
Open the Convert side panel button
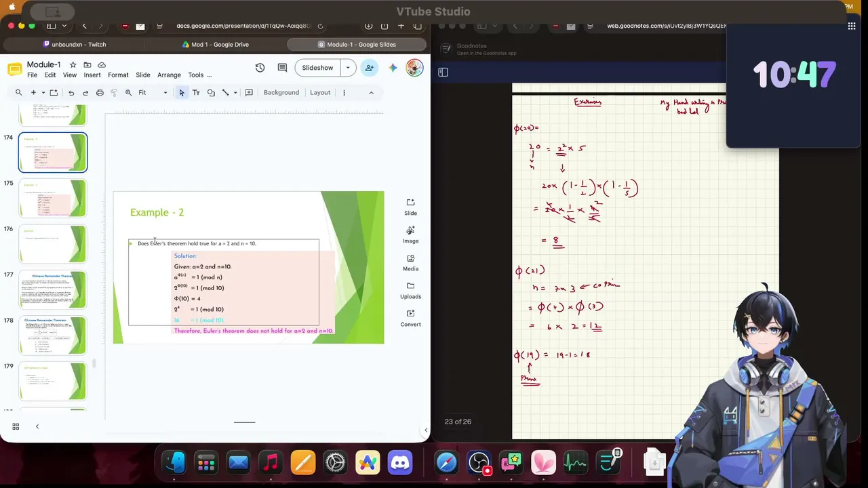coord(410,318)
